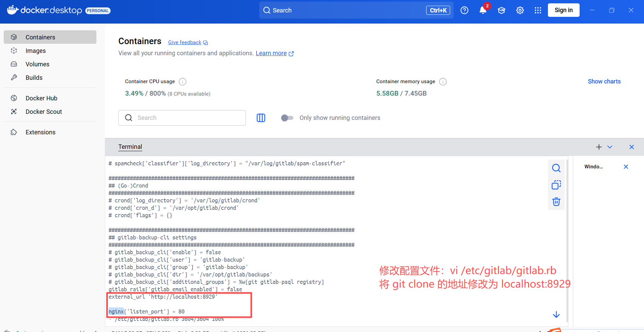The image size is (644, 332).
Task: Open the Images sidebar section
Action: click(x=50, y=51)
